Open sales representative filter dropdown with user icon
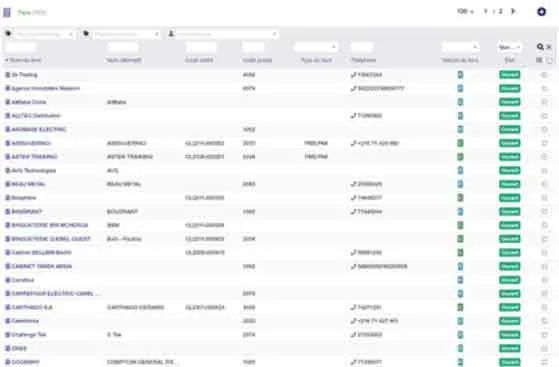559x367 pixels. pyautogui.click(x=226, y=34)
